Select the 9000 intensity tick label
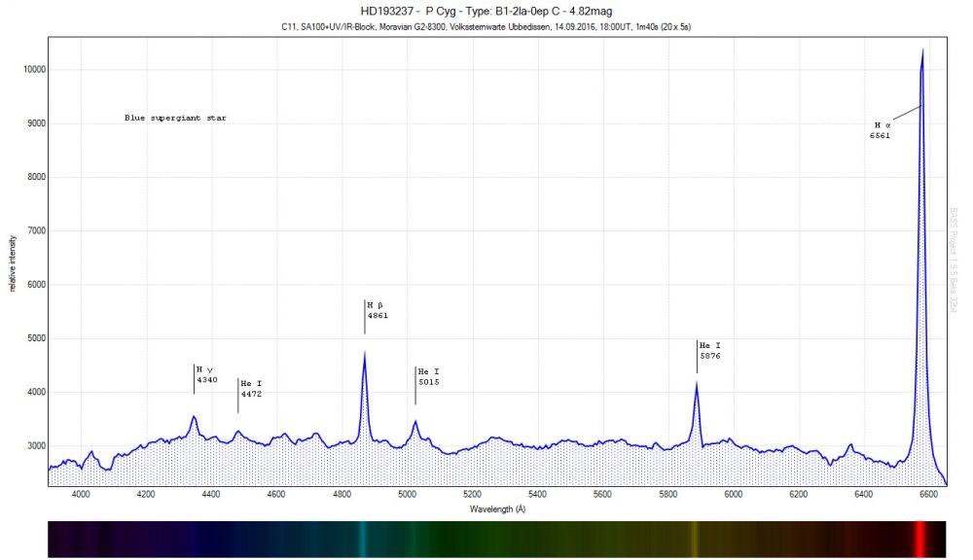Image resolution: width=973 pixels, height=560 pixels. point(37,123)
